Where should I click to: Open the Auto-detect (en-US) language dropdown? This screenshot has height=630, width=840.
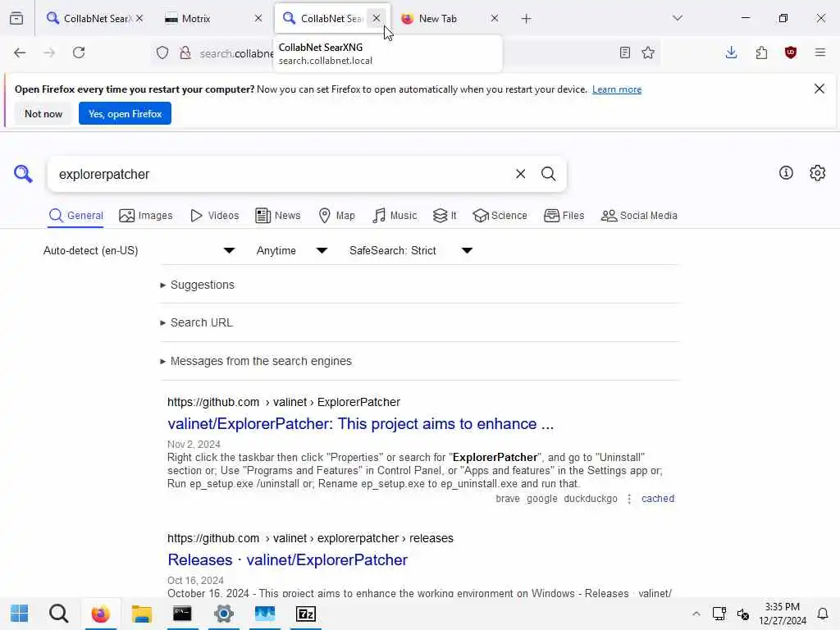pyautogui.click(x=139, y=251)
